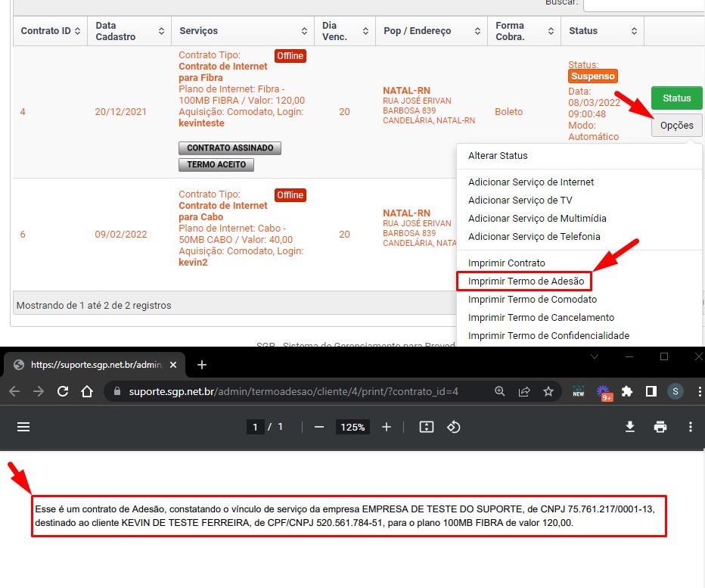This screenshot has height=588, width=705.
Task: Select Imprimir Termo de Adesão
Action: (x=526, y=282)
